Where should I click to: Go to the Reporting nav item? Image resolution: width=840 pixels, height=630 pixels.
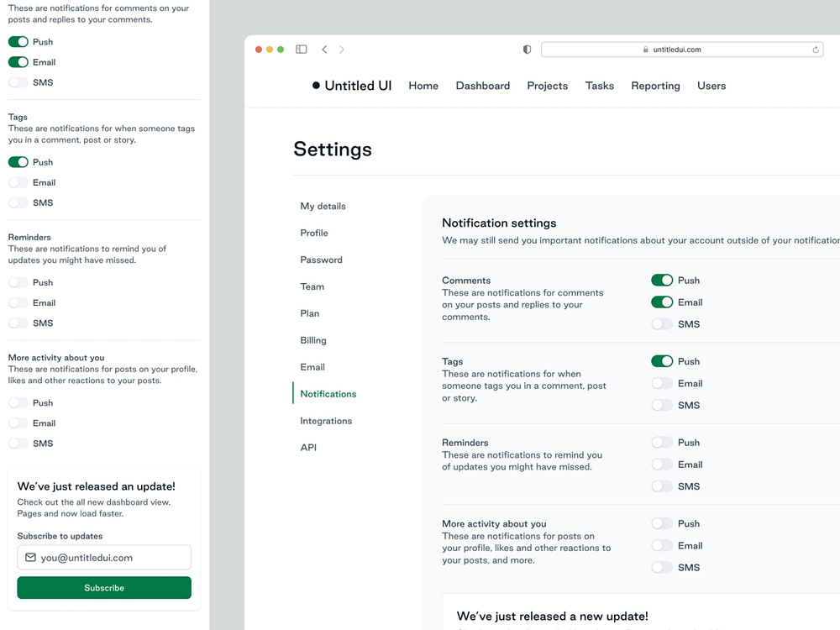(x=655, y=86)
